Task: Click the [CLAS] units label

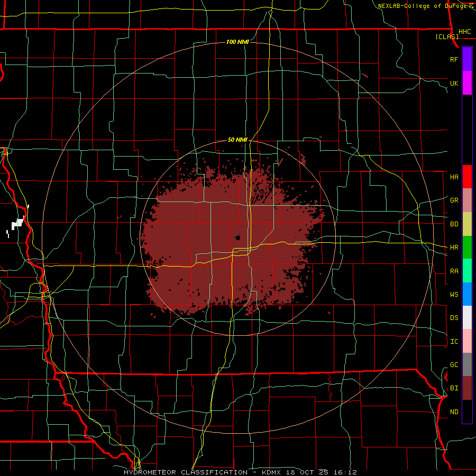Action: 447,36
